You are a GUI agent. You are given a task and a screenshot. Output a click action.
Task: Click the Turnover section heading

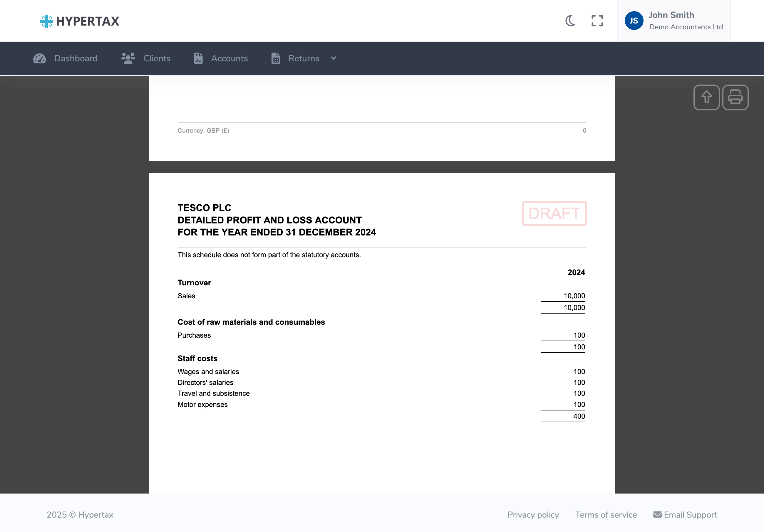194,283
